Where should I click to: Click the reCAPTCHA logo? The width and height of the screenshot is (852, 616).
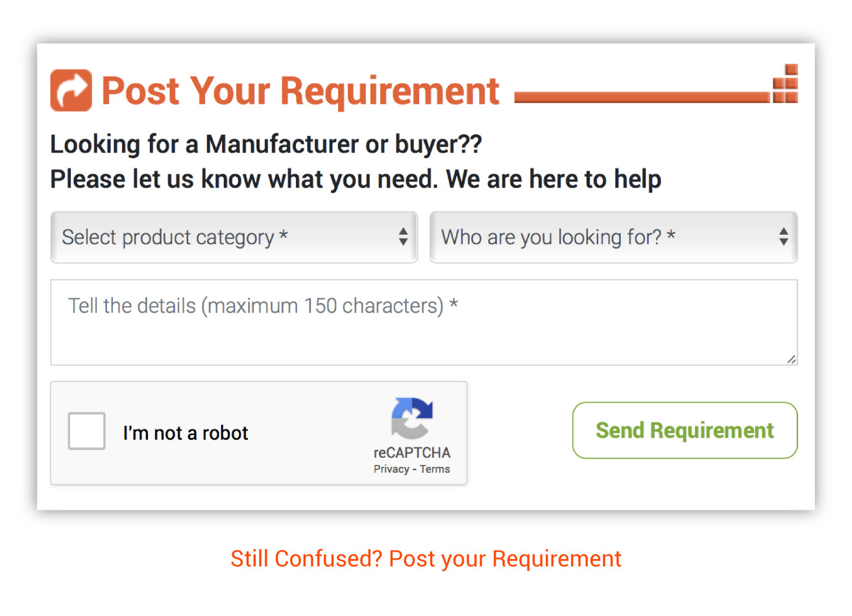tap(411, 418)
